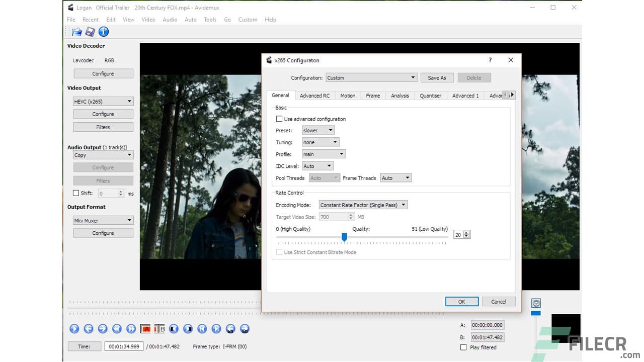This screenshot has width=644, height=362.
Task: Switch to the Motion tab
Action: click(x=347, y=95)
